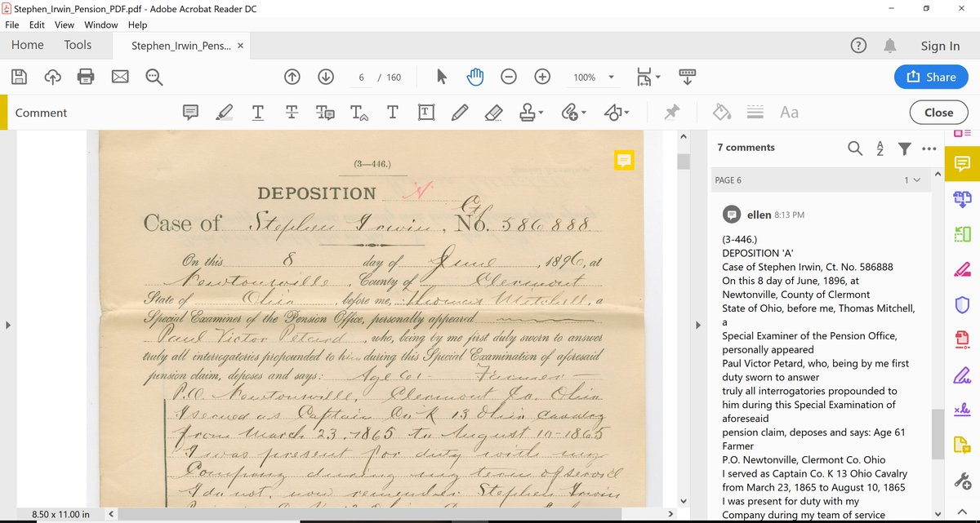Collapse the PAGE 6 comments group
Image resolution: width=980 pixels, height=523 pixels.
916,180
